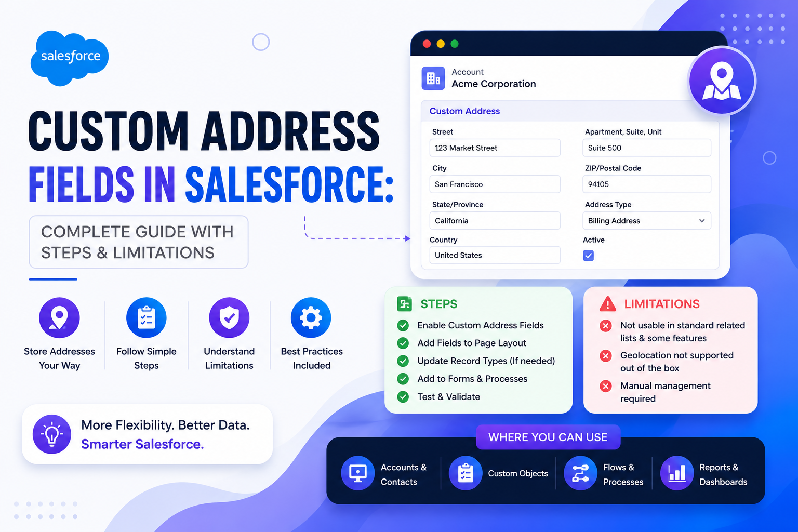Viewport: 798px width, 532px height.
Task: Click the red window control dot
Action: click(427, 44)
